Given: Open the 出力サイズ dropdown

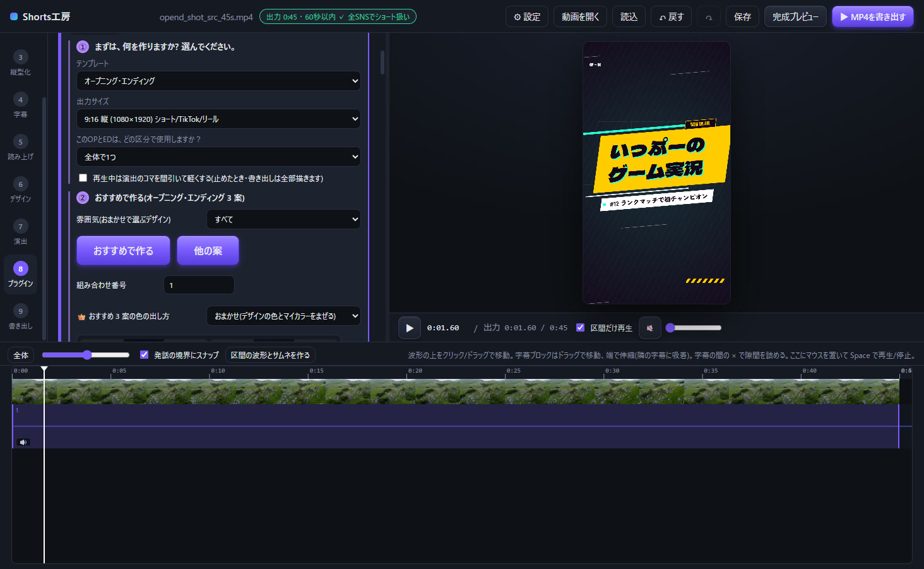Looking at the screenshot, I should coord(218,119).
